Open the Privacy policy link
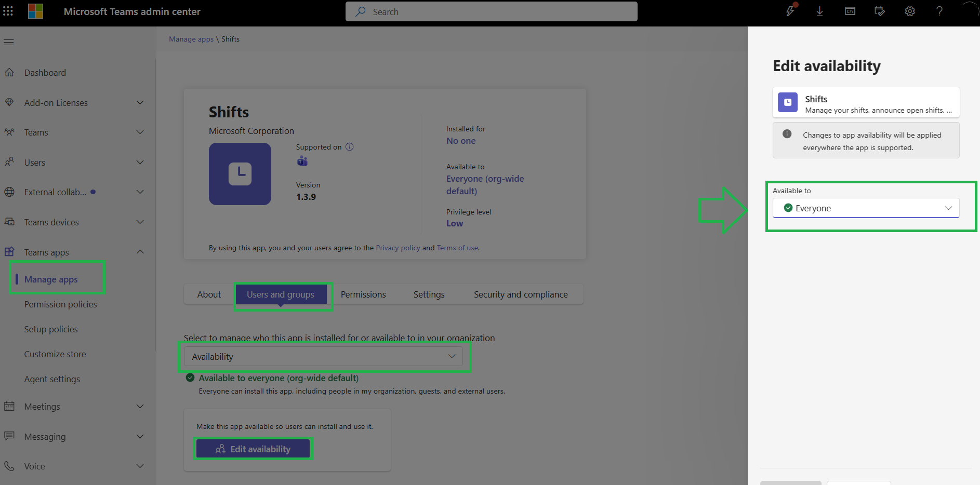 click(x=398, y=248)
